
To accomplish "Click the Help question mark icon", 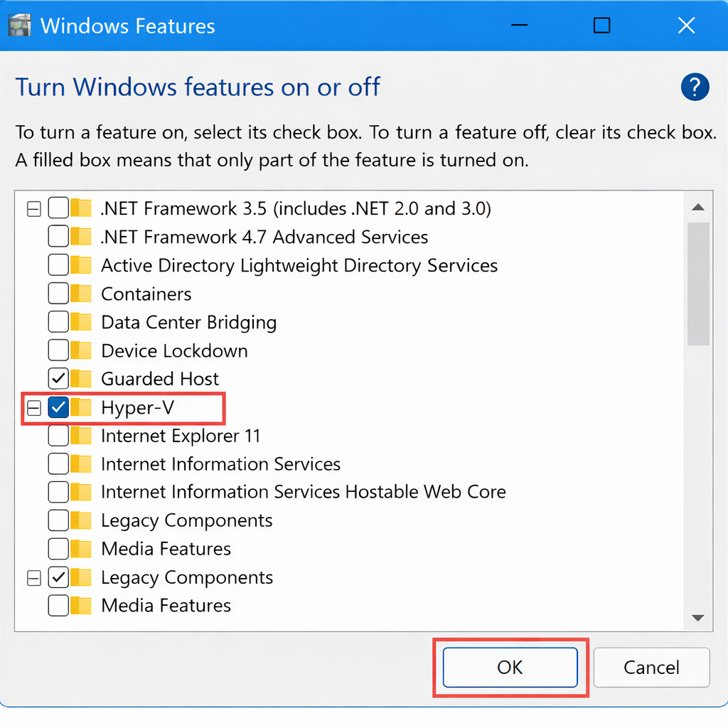I will tap(695, 87).
